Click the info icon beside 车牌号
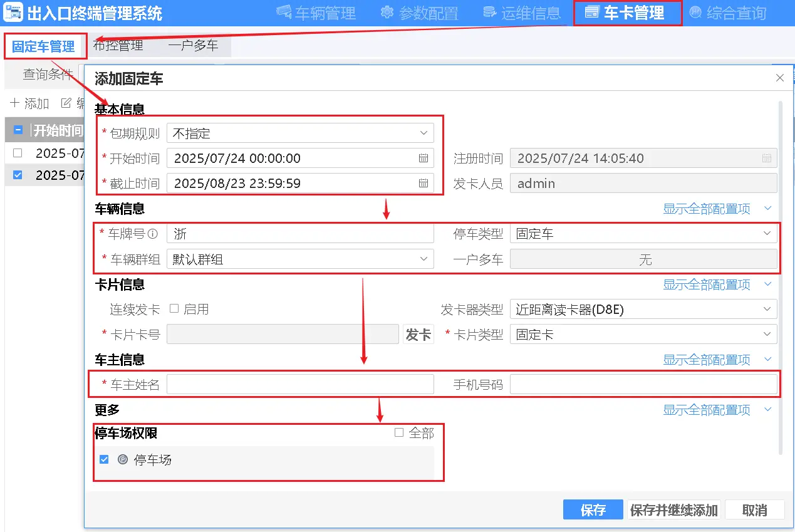Viewport: 795px width, 532px height. 152,234
